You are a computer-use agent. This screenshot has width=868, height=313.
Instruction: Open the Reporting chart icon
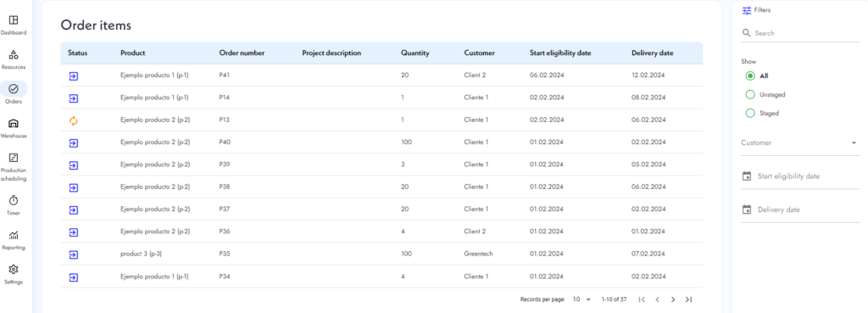(14, 235)
